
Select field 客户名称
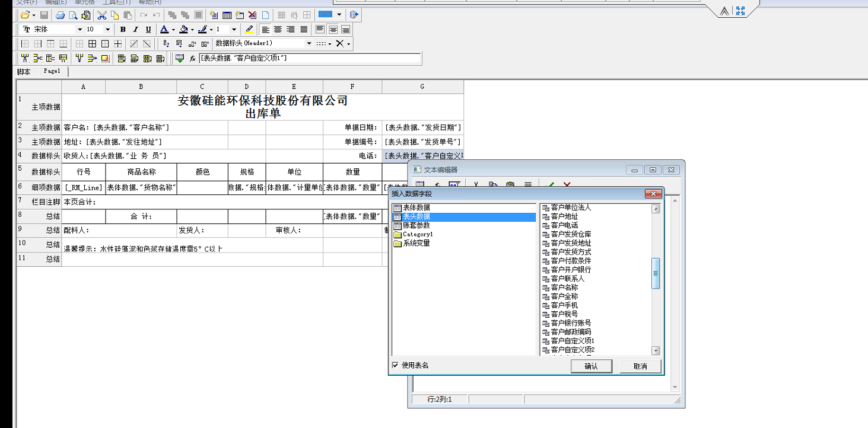[x=564, y=288]
